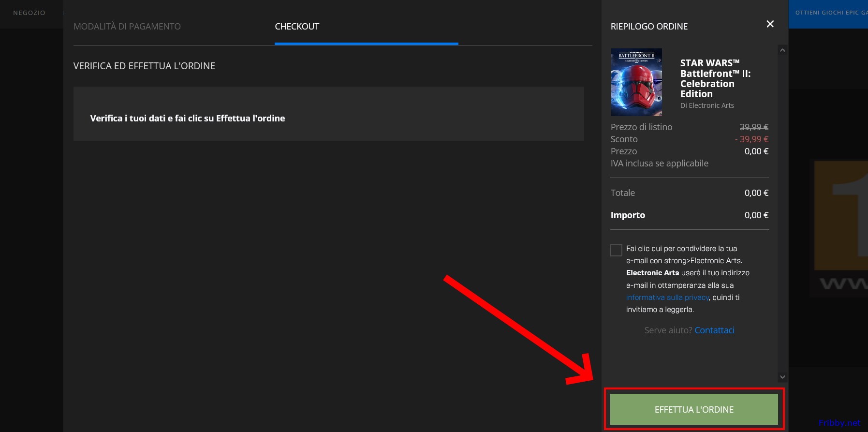
Task: Open Negozio in the top navigation
Action: click(x=29, y=13)
